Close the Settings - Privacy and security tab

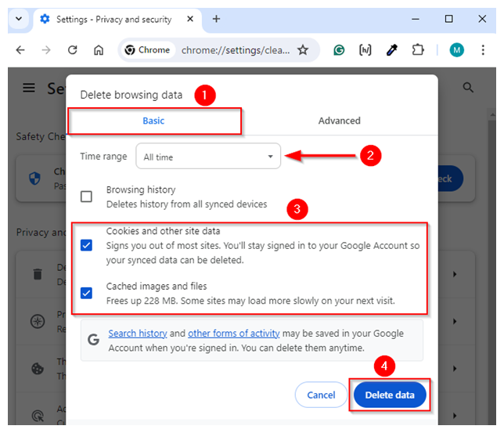click(190, 19)
